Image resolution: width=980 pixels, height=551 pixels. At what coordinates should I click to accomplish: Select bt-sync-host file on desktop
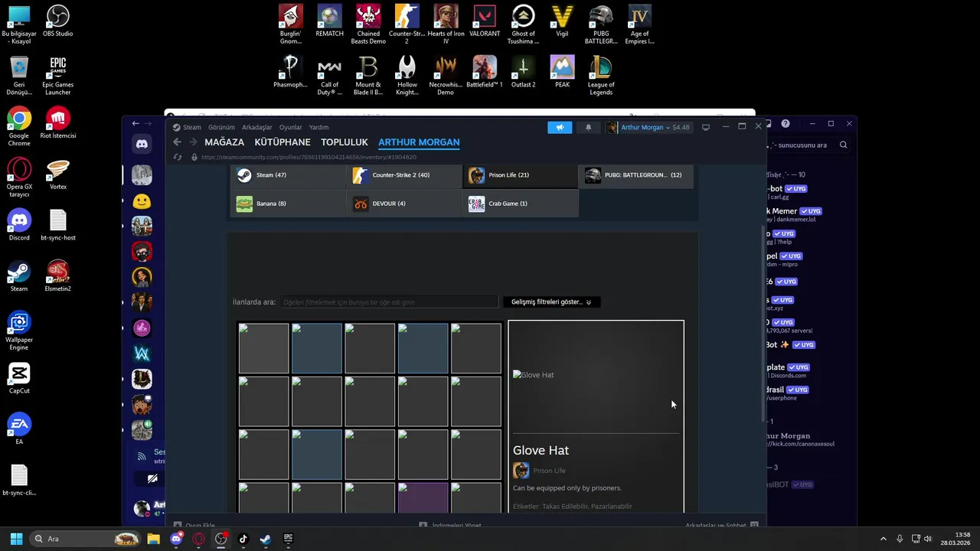(x=57, y=225)
